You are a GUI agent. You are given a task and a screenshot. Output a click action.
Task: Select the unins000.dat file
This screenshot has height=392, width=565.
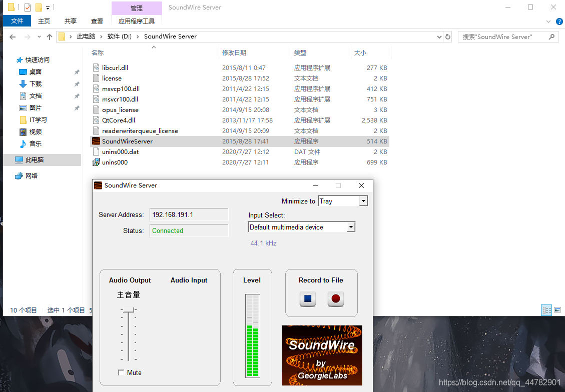120,151
